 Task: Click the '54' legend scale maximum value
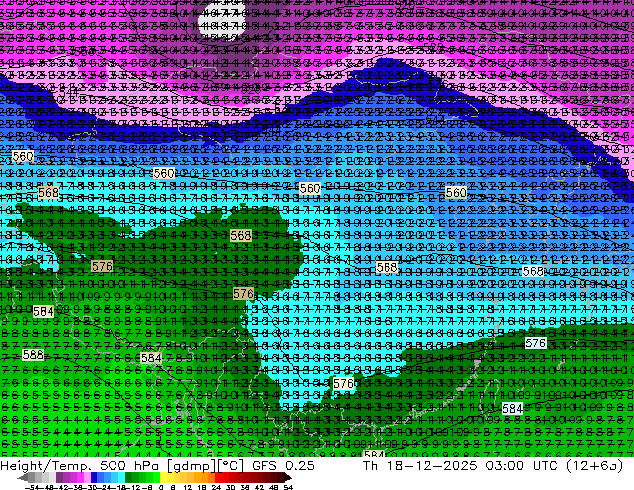[288, 487]
